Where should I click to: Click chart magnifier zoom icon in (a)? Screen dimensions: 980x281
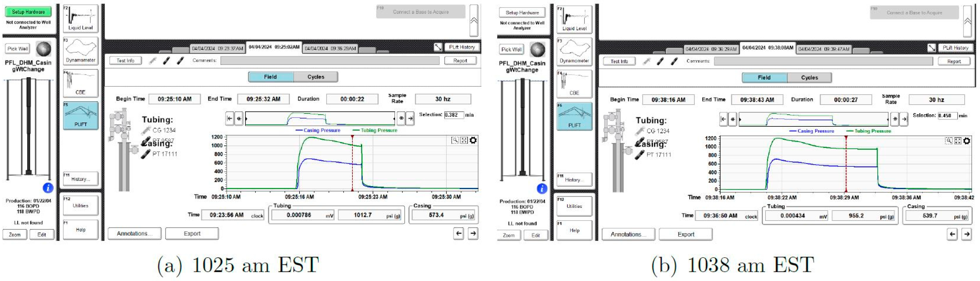[455, 140]
